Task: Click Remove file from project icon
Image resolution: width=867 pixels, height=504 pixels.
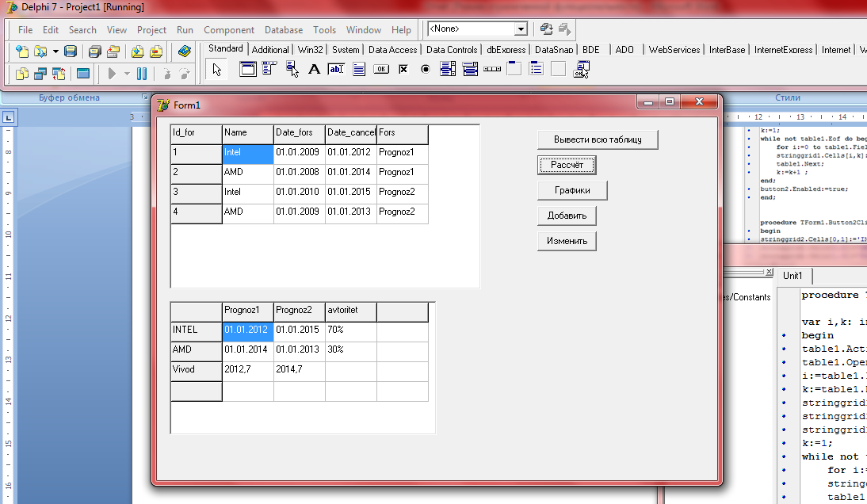Action: tap(156, 52)
